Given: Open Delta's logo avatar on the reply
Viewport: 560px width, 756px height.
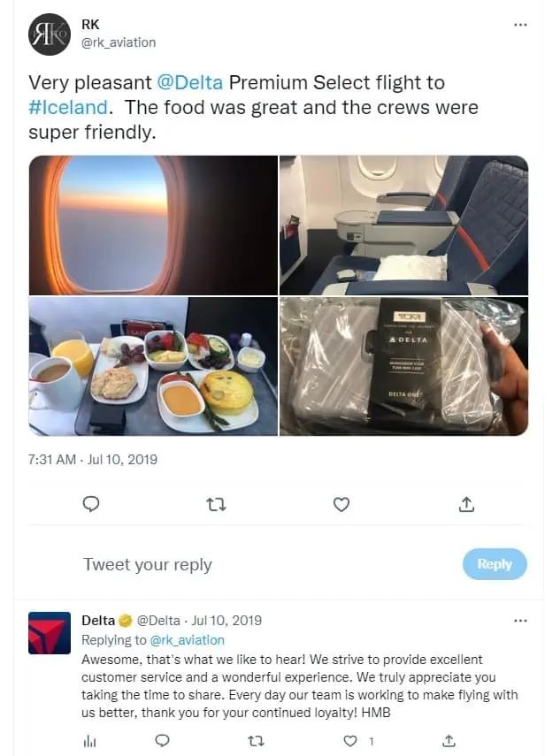Looking at the screenshot, I should tap(50, 633).
